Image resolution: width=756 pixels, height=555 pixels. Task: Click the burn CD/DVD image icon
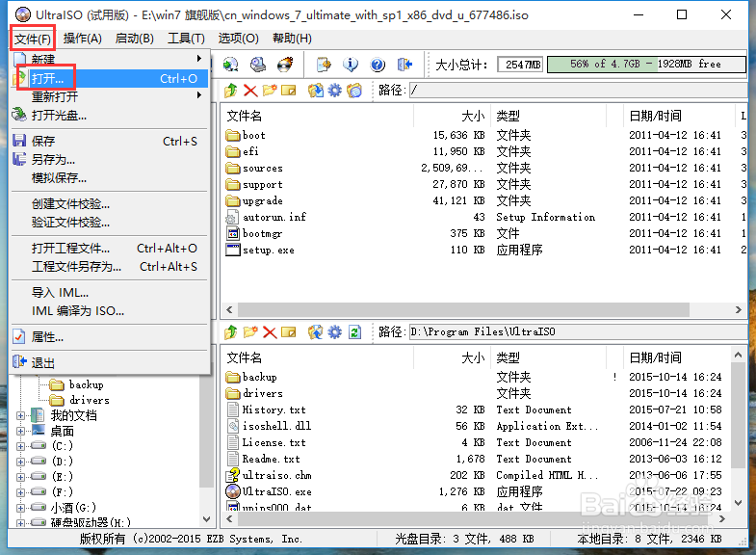pyautogui.click(x=285, y=65)
